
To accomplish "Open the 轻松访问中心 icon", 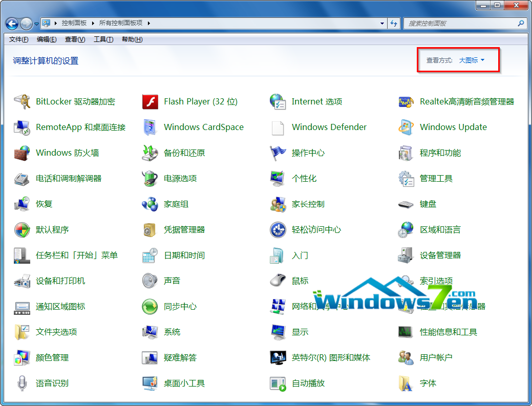I will point(278,230).
